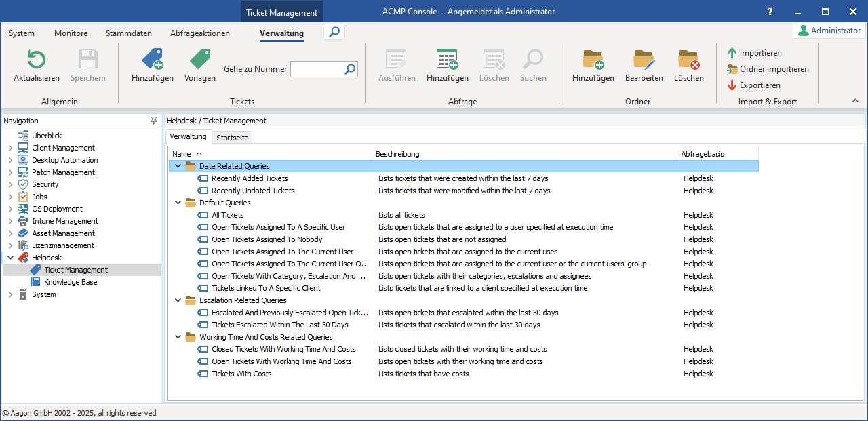Click the Bearbeiten folder icon

click(x=644, y=60)
